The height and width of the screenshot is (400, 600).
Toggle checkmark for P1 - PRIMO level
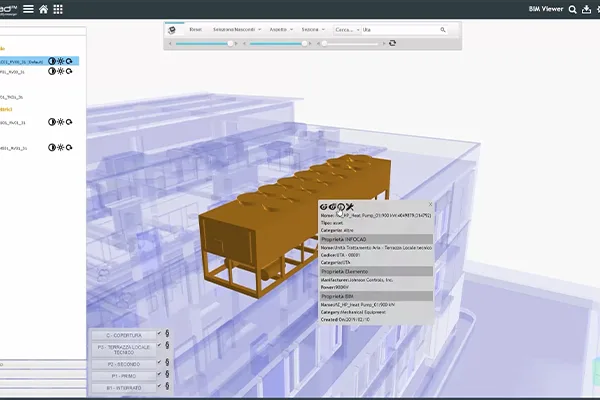[160, 374]
